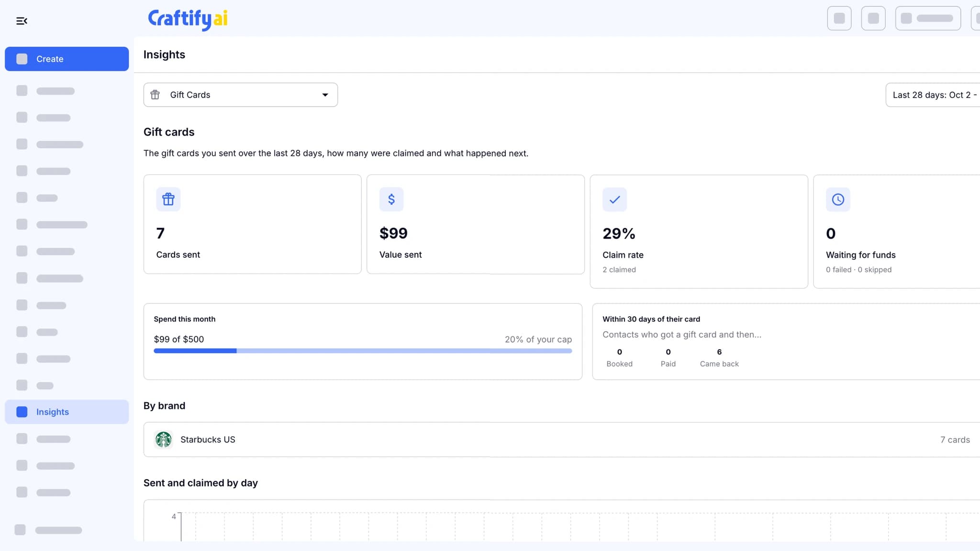Viewport: 980px width, 551px height.
Task: Click the Insights page heading
Action: pos(164,55)
